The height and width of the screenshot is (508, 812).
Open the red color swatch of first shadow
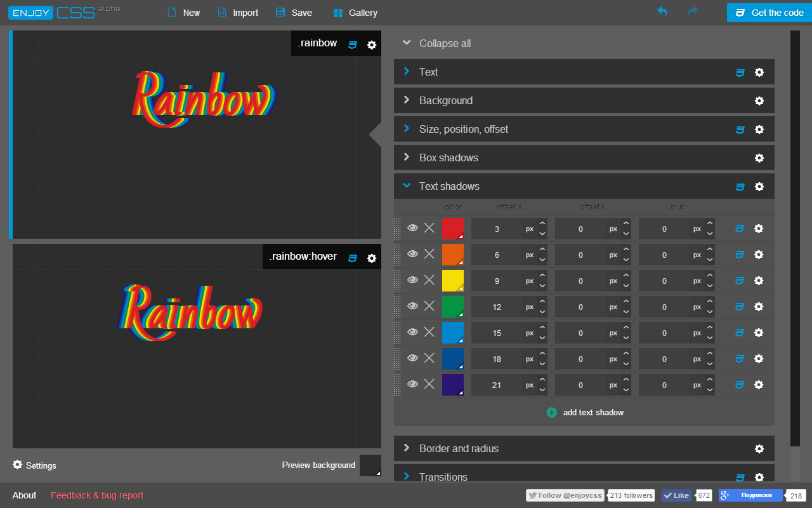(453, 229)
